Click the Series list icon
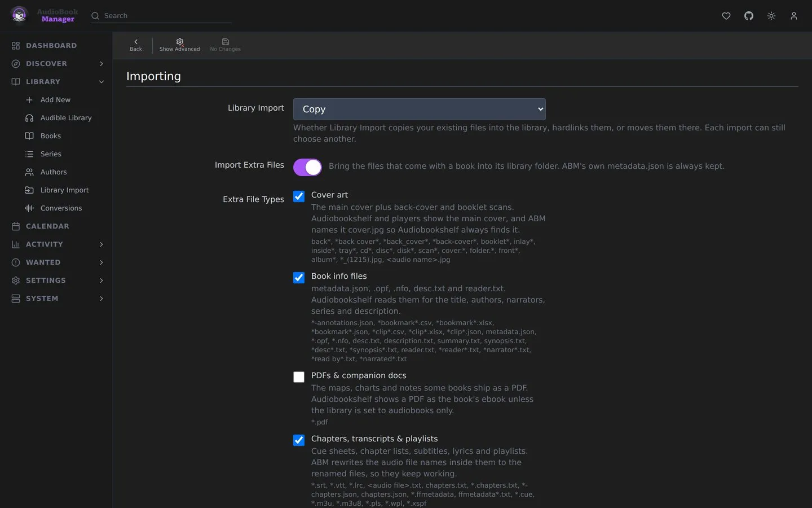 point(29,154)
